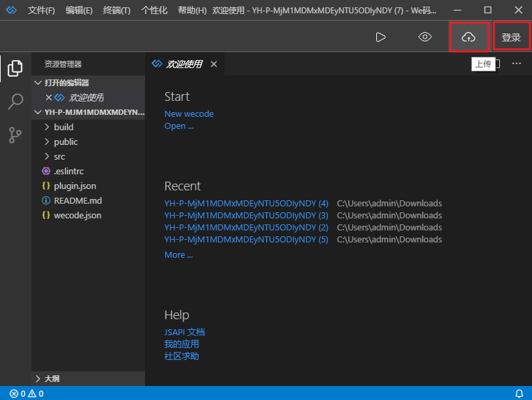Click errors and warnings count in status bar
Image resolution: width=532 pixels, height=400 pixels.
tap(27, 393)
